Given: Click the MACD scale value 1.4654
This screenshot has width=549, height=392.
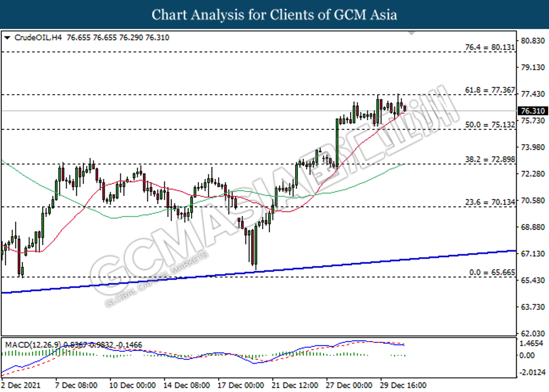Looking at the screenshot, I should [x=531, y=343].
